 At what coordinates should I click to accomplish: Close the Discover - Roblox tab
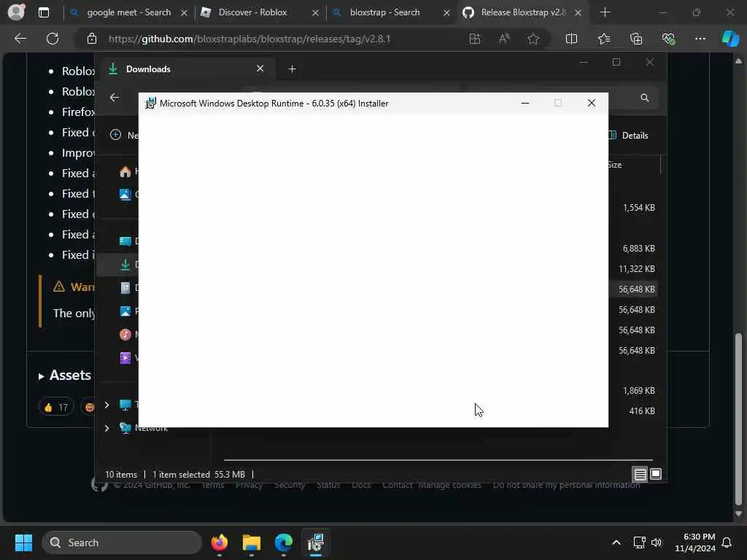(x=315, y=13)
